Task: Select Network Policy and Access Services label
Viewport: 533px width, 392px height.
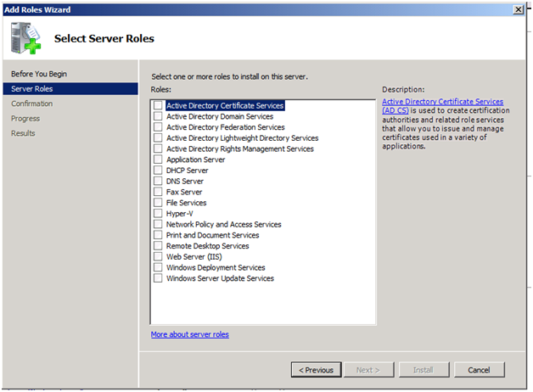Action: point(224,225)
